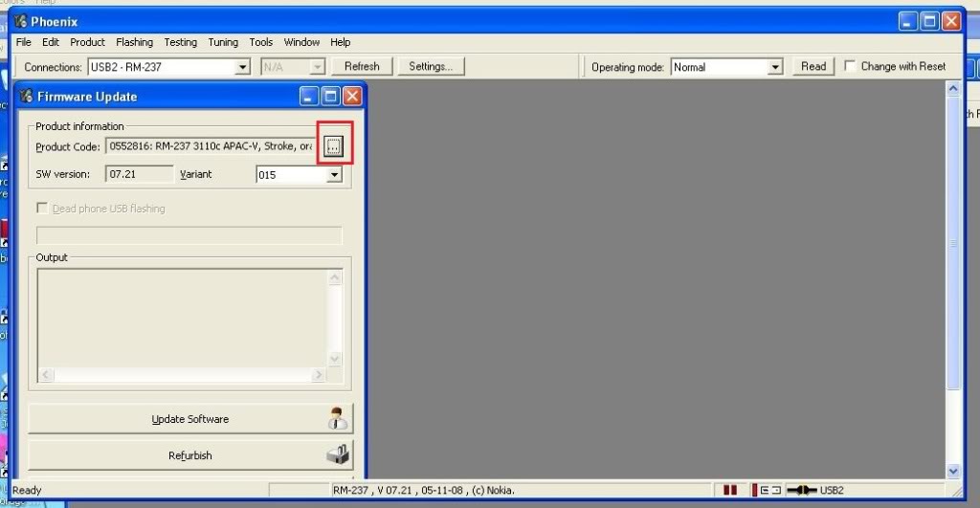
Task: Minimize the Firmware Update window
Action: 309,97
